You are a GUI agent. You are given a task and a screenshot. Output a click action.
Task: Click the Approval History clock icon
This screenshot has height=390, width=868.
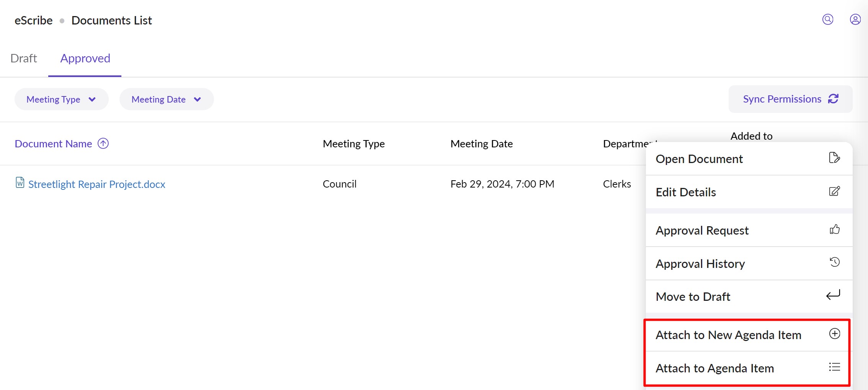pyautogui.click(x=834, y=263)
